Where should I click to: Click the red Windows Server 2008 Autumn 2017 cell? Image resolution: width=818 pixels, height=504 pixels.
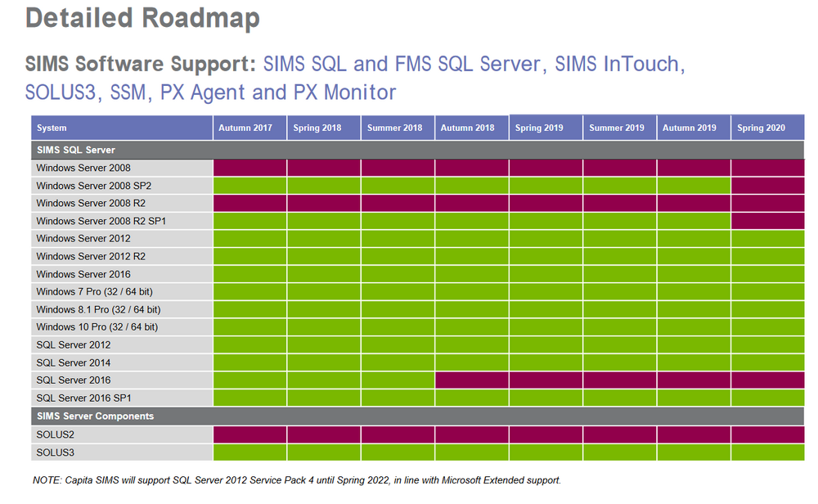coord(249,168)
